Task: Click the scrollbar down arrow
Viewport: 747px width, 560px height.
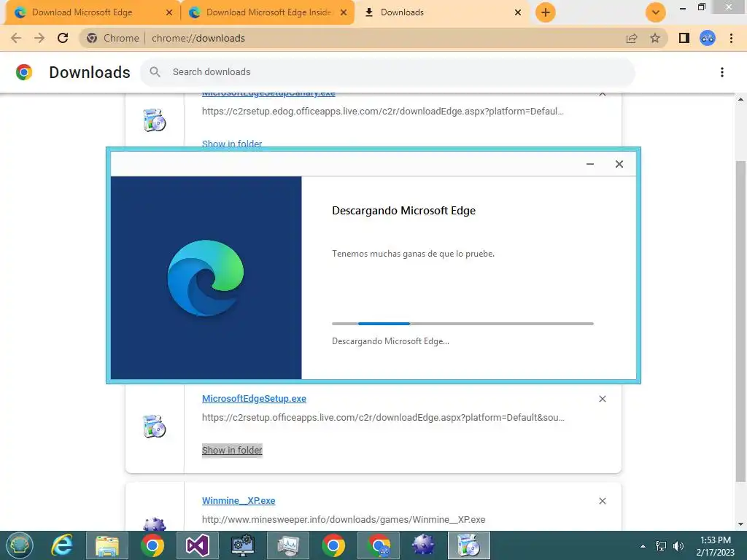Action: pyautogui.click(x=740, y=524)
